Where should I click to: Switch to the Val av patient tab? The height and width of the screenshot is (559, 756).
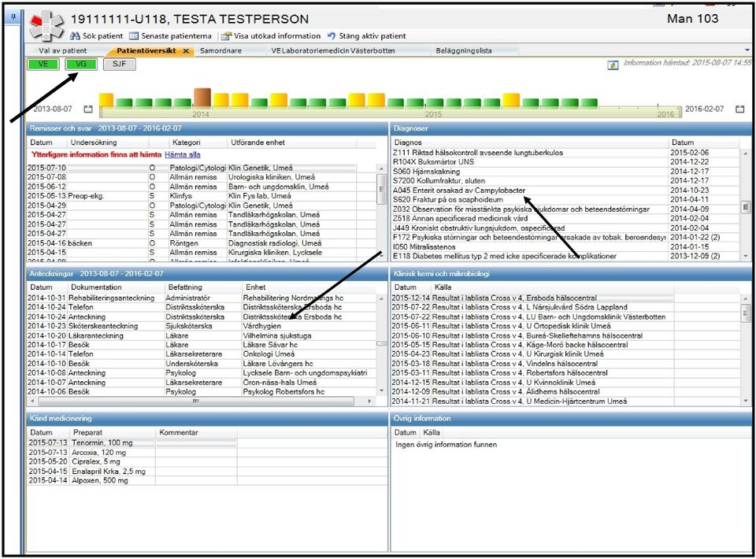[x=63, y=50]
